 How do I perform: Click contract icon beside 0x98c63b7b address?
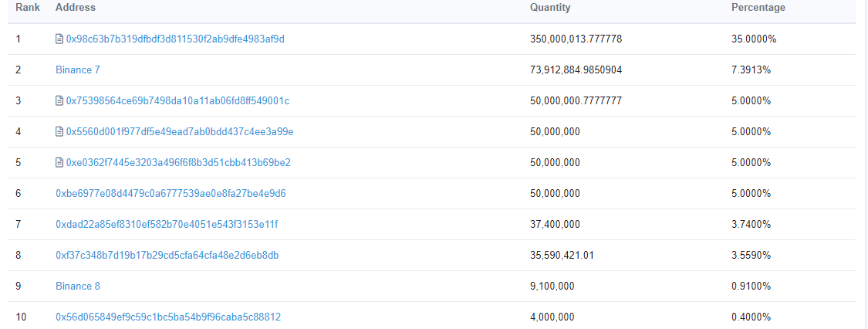(x=59, y=39)
